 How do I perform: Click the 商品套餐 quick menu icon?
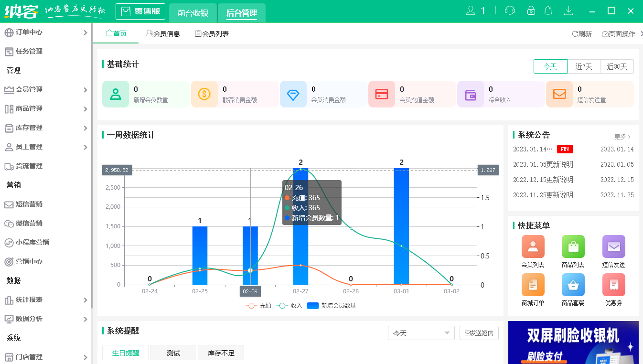(x=573, y=285)
